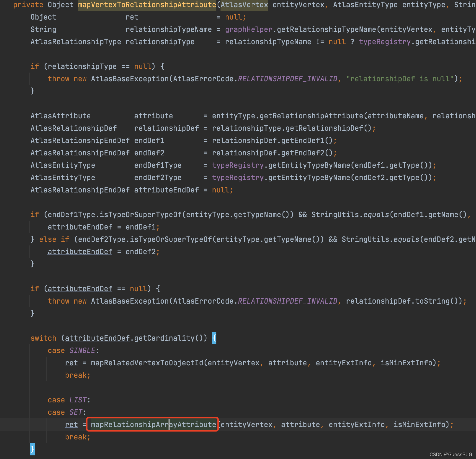Click AtlasEntityType parameter type in signature
This screenshot has height=459, width=476.
click(x=365, y=5)
